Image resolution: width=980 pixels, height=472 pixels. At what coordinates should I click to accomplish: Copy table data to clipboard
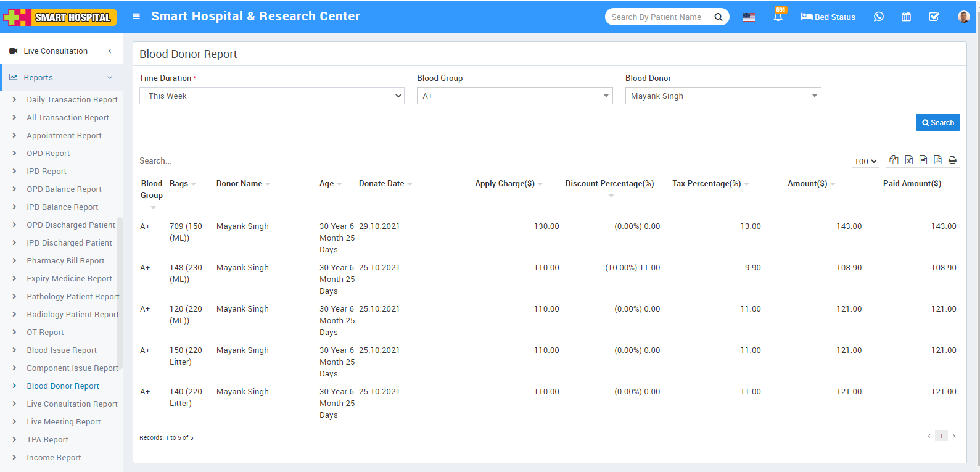click(894, 160)
